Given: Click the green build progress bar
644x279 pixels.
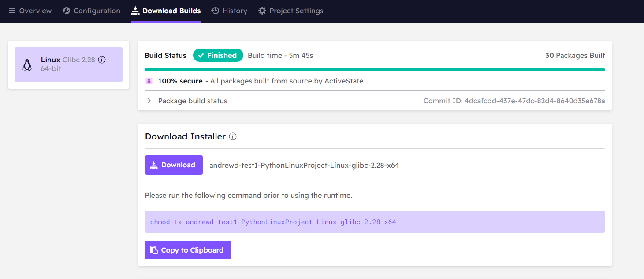Looking at the screenshot, I should click(x=375, y=70).
